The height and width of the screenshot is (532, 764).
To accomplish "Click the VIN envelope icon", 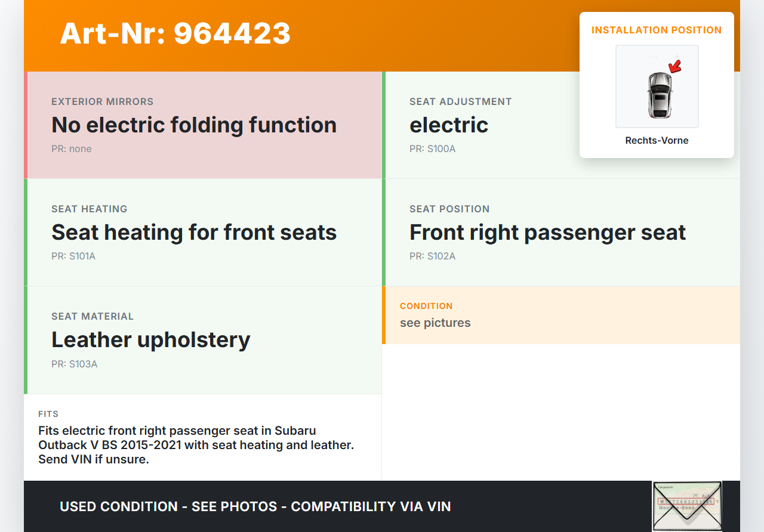I will pos(686,506).
